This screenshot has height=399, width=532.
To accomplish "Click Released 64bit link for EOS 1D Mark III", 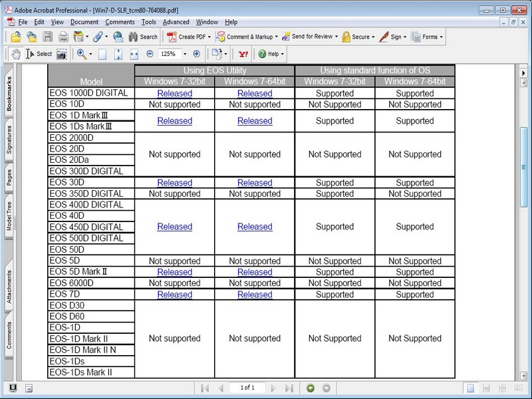I will click(255, 121).
